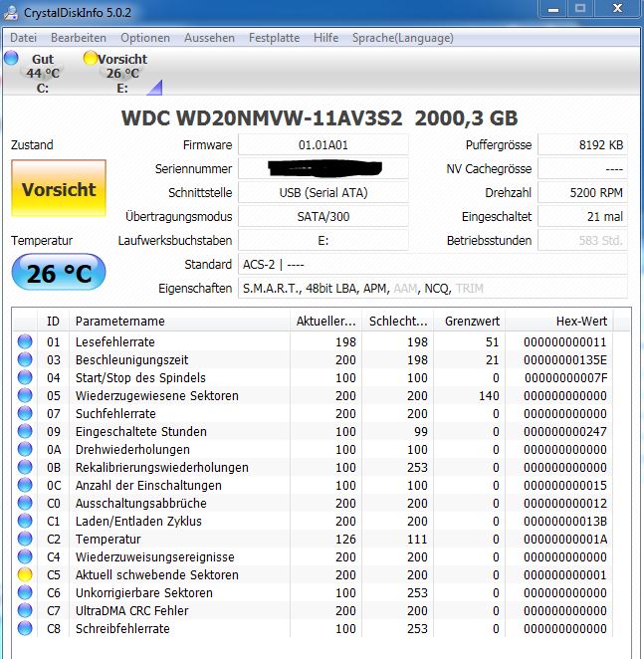Open the Hilfe menu
The image size is (644, 659).
(x=325, y=38)
